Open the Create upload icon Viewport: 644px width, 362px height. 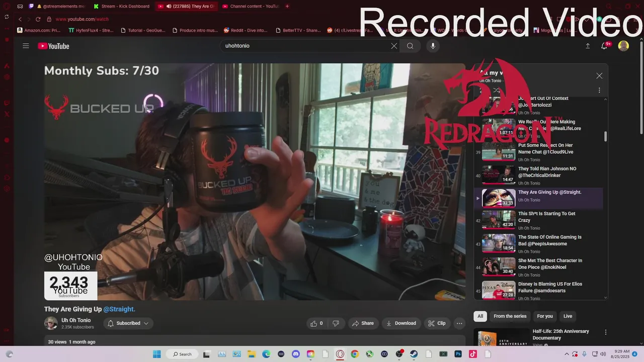tap(588, 46)
